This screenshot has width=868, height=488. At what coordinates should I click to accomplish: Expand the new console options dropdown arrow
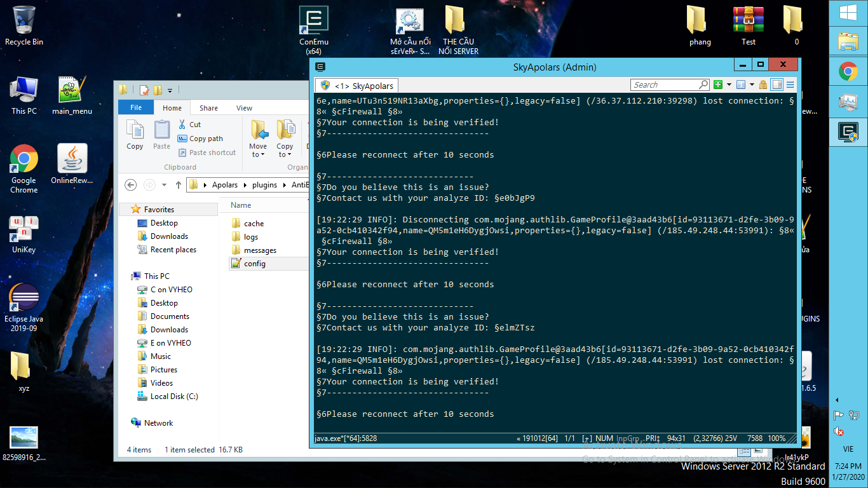point(728,85)
